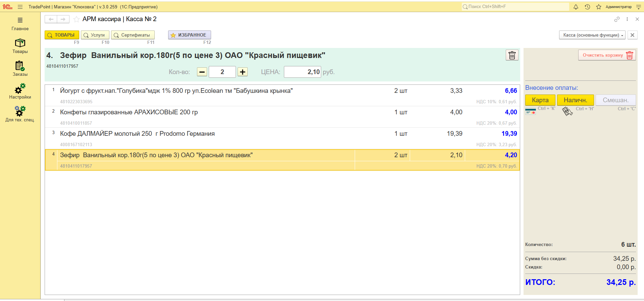The width and height of the screenshot is (644, 301).
Task: Copy link using chain icon
Action: (x=617, y=19)
